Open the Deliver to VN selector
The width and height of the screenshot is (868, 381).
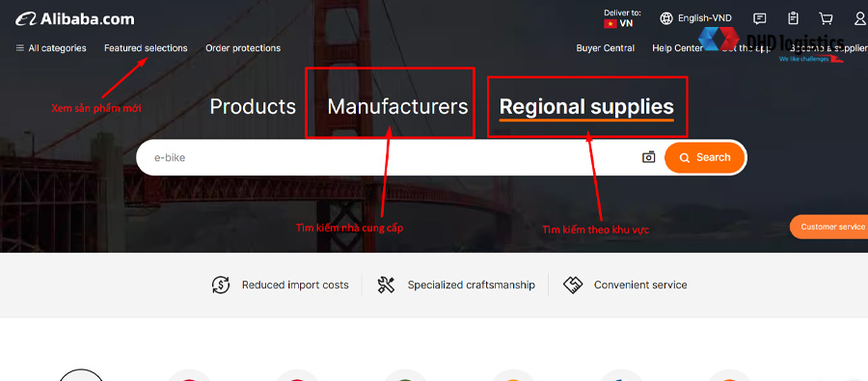click(622, 18)
